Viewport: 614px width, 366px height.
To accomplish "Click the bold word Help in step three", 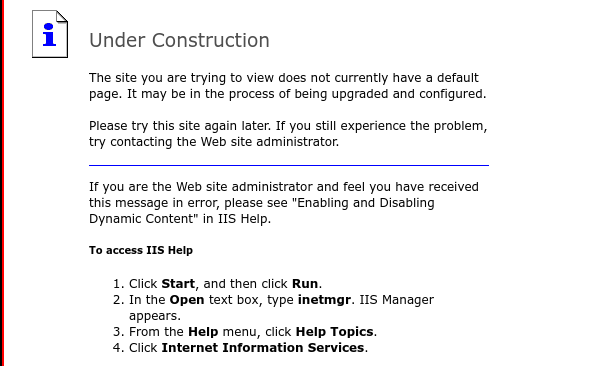I will pos(203,332).
